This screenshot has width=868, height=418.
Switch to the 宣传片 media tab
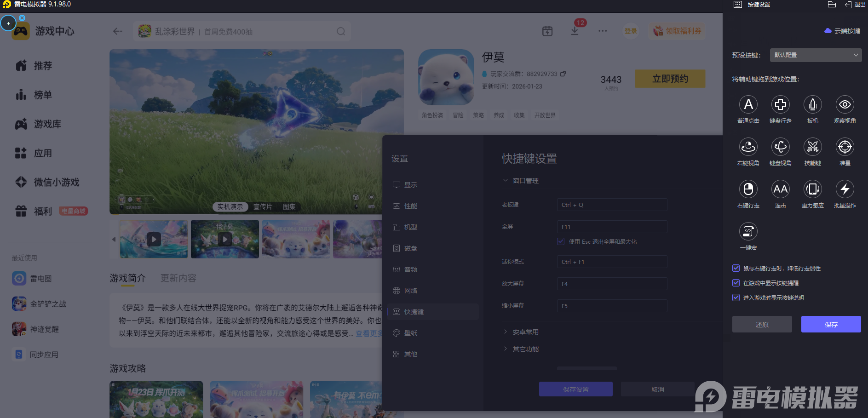(x=263, y=207)
